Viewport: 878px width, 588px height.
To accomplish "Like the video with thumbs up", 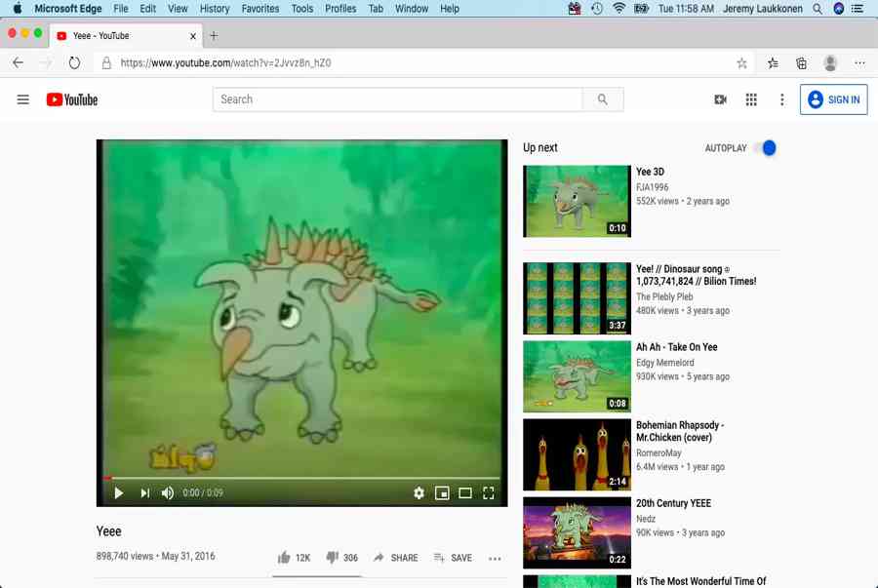I will pyautogui.click(x=284, y=558).
